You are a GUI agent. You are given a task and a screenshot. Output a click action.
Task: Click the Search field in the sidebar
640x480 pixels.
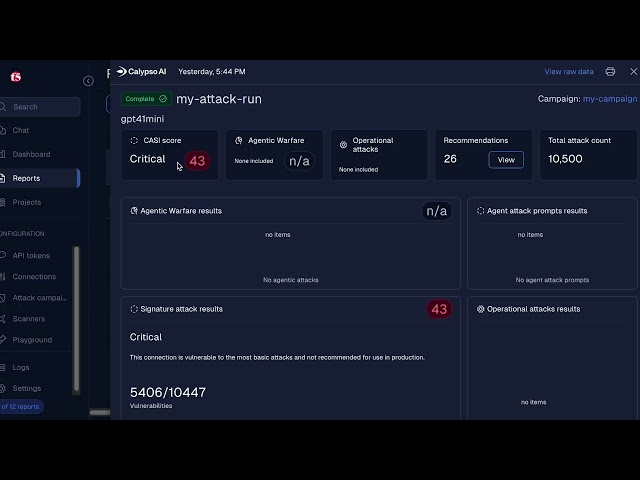click(x=40, y=107)
